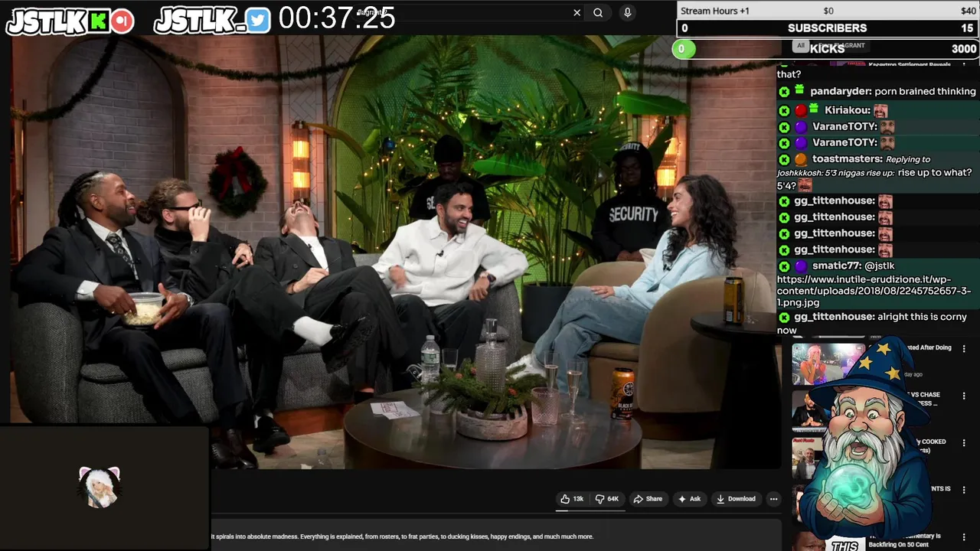980x551 pixels.
Task: Click username toastmasters in chat
Action: (848, 159)
